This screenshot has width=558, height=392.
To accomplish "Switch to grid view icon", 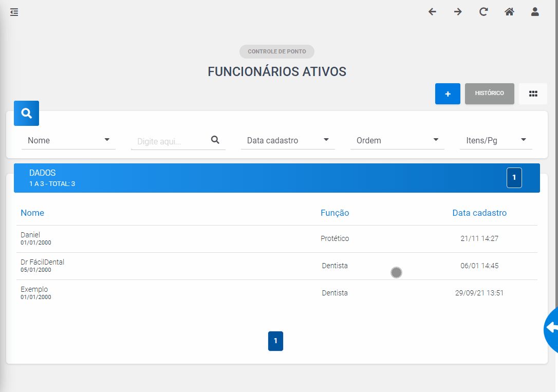I will [x=533, y=94].
